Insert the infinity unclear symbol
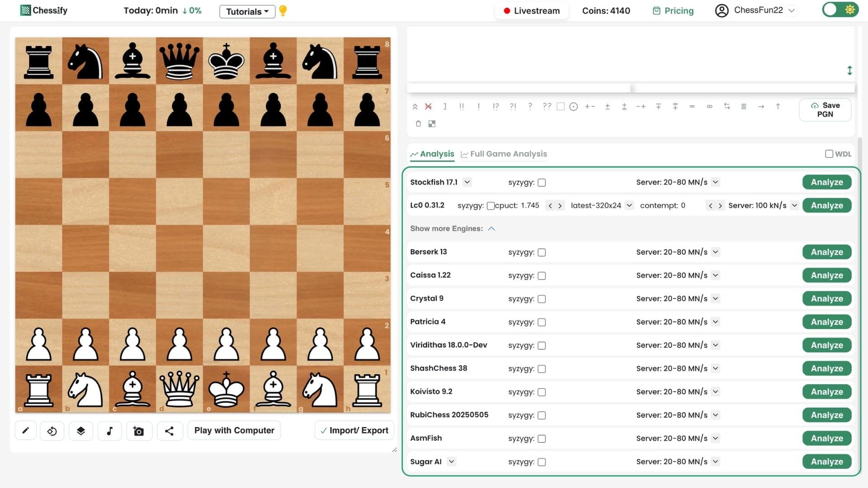The width and height of the screenshot is (868, 488). [709, 107]
